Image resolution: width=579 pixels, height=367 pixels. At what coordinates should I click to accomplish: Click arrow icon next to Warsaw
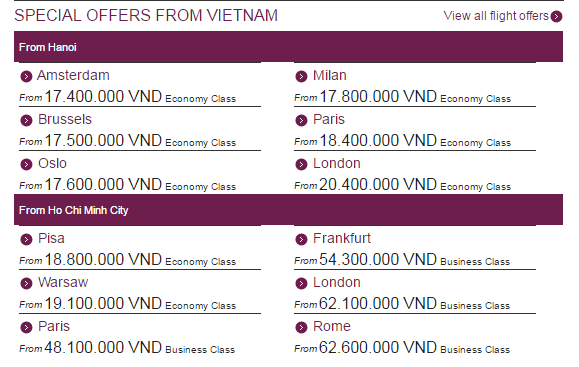[x=26, y=283]
